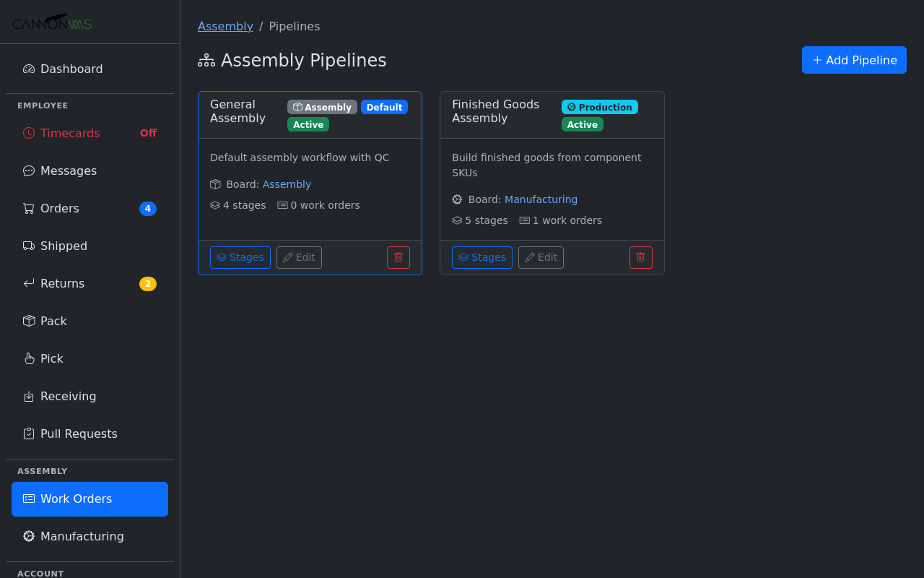This screenshot has width=924, height=578.
Task: Open Stages for General Assembly pipeline
Action: pyautogui.click(x=240, y=257)
